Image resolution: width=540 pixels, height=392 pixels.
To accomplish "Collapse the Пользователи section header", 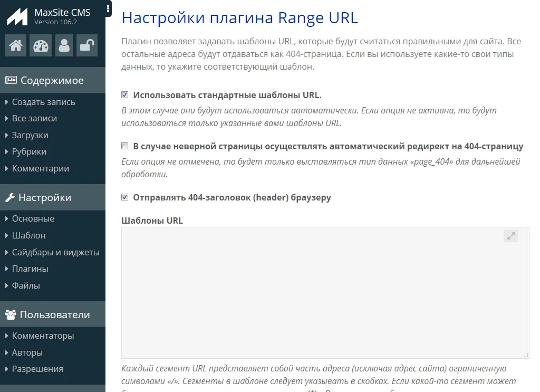I will coord(52,315).
